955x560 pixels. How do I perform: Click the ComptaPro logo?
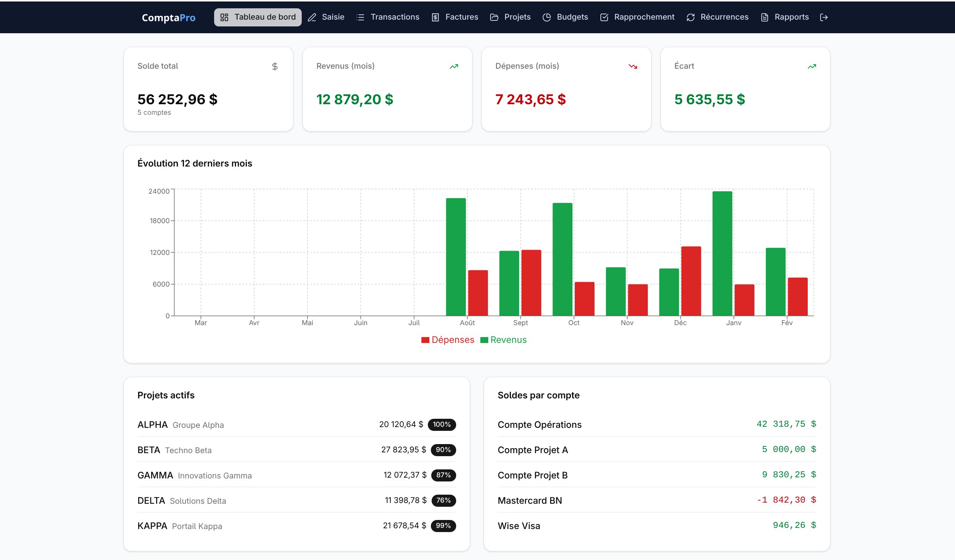[169, 18]
